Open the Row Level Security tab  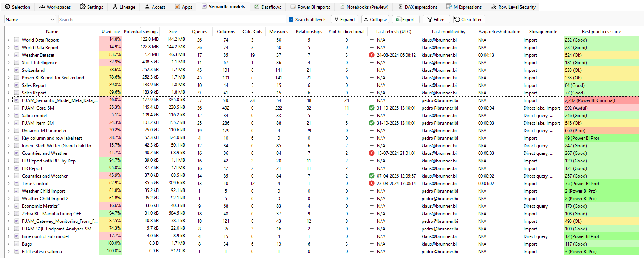(x=513, y=7)
